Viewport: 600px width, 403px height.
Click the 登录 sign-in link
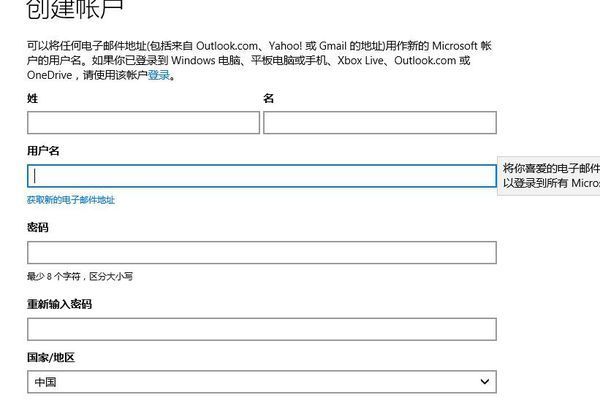(x=159, y=75)
